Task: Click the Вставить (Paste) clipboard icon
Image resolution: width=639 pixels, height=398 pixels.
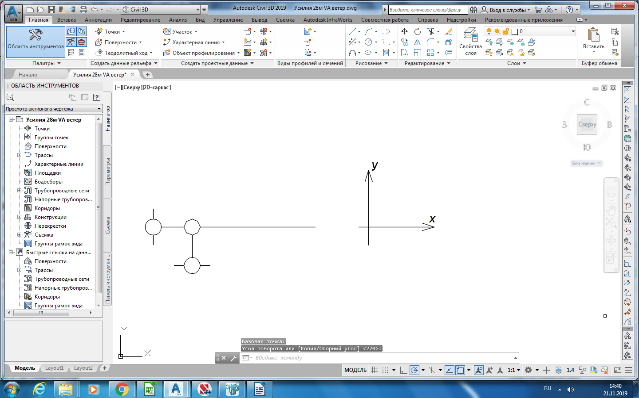Action: [593, 39]
